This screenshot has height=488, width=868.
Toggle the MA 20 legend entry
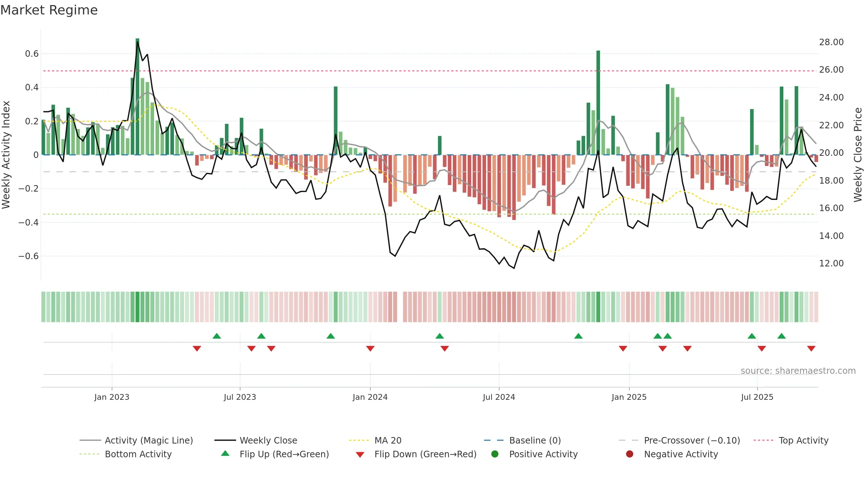(x=375, y=440)
